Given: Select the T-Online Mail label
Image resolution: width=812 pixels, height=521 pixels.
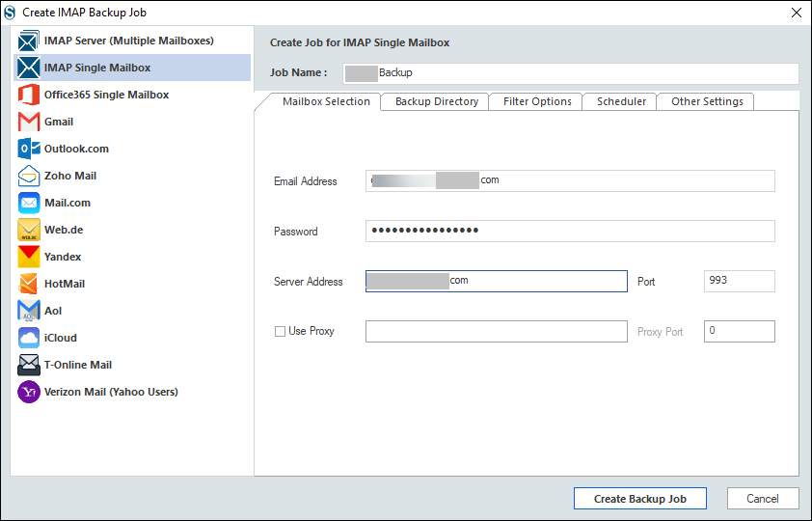Looking at the screenshot, I should point(78,365).
